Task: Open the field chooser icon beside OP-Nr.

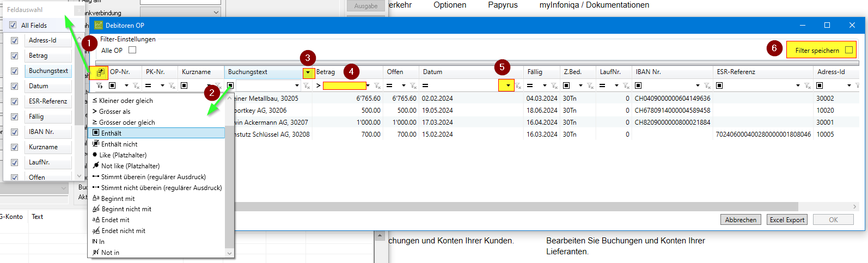Action: pyautogui.click(x=100, y=72)
